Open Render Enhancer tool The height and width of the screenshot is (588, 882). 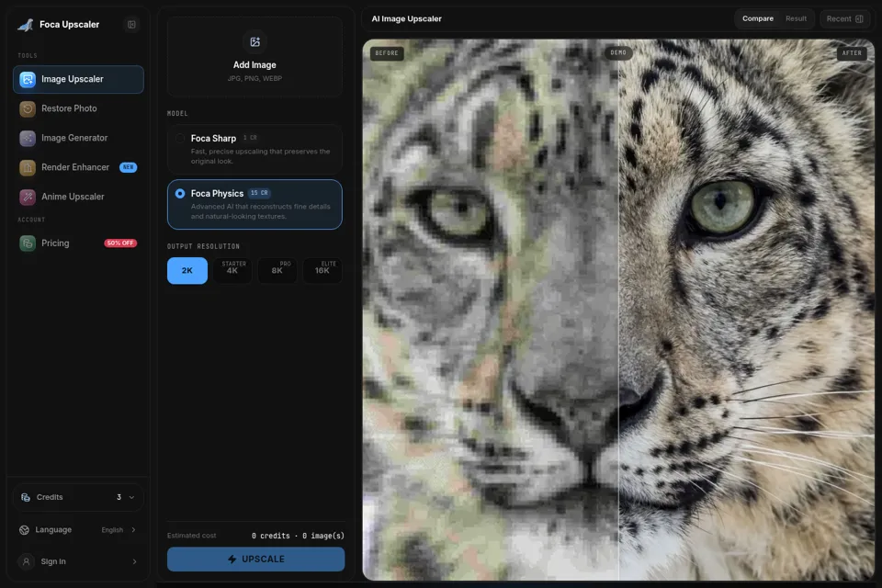(x=78, y=167)
